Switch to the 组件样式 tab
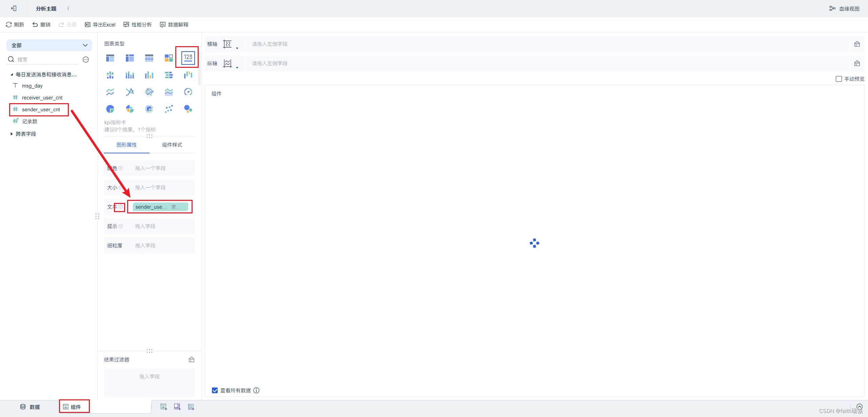Screen dimensions: 868x417 (x=172, y=145)
